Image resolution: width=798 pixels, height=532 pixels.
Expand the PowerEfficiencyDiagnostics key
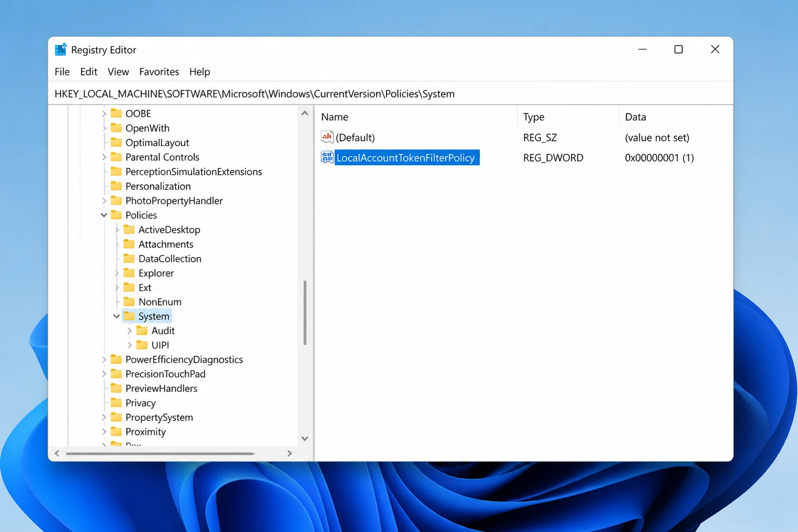(x=104, y=360)
